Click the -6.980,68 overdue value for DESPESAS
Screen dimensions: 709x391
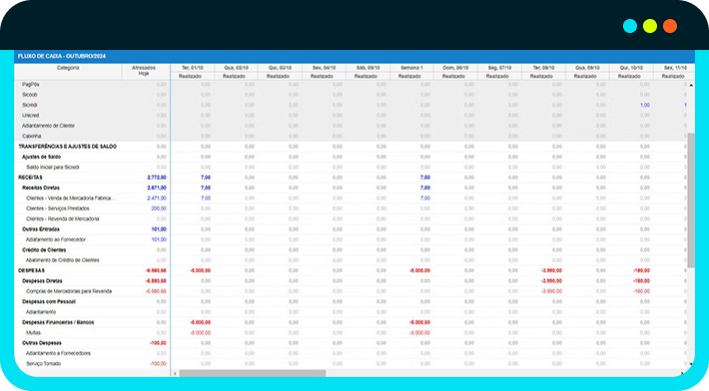point(156,271)
